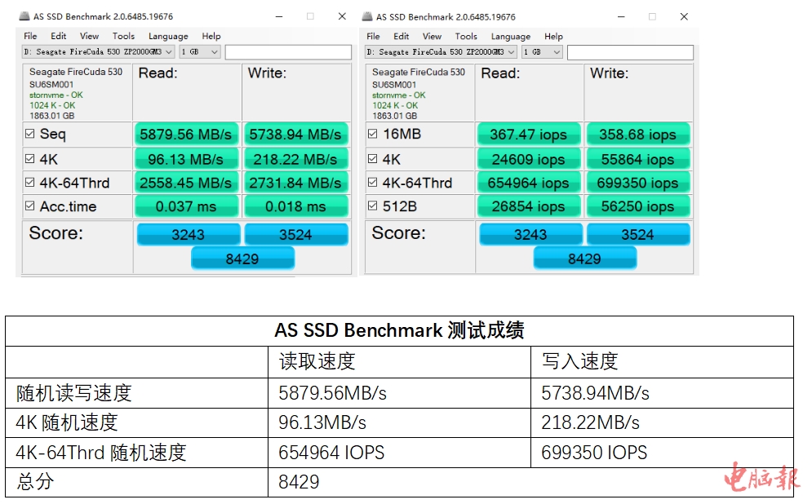This screenshot has height=504, width=812.
Task: Open the View menu in the left window
Action: (89, 36)
